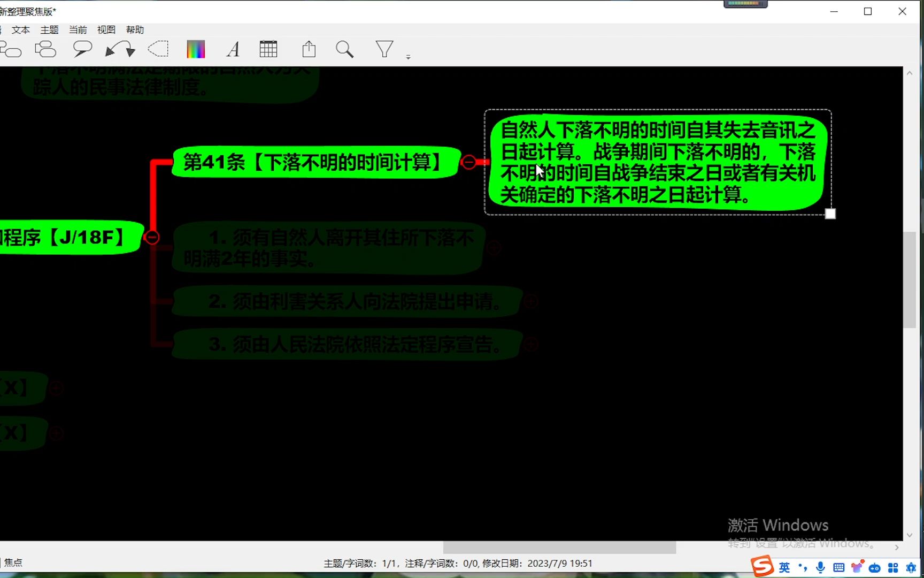Click the share/export icon
The width and height of the screenshot is (924, 578).
coord(309,49)
